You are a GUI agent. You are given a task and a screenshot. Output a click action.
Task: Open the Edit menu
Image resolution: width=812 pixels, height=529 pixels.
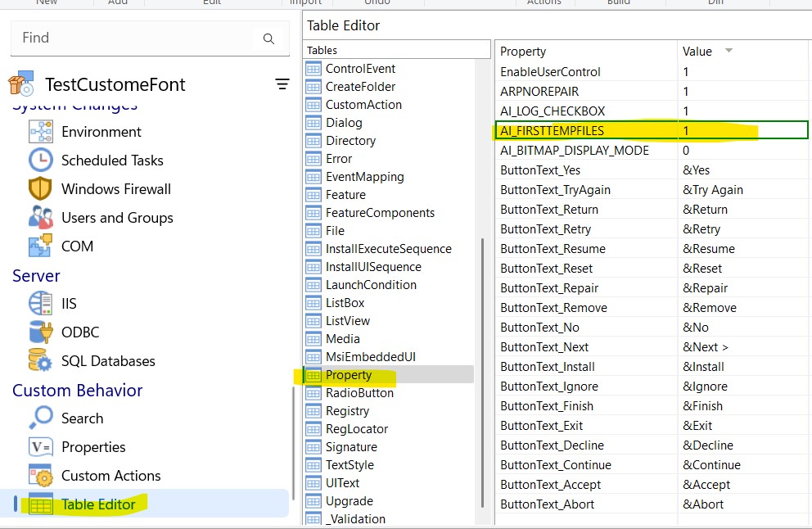(x=211, y=2)
